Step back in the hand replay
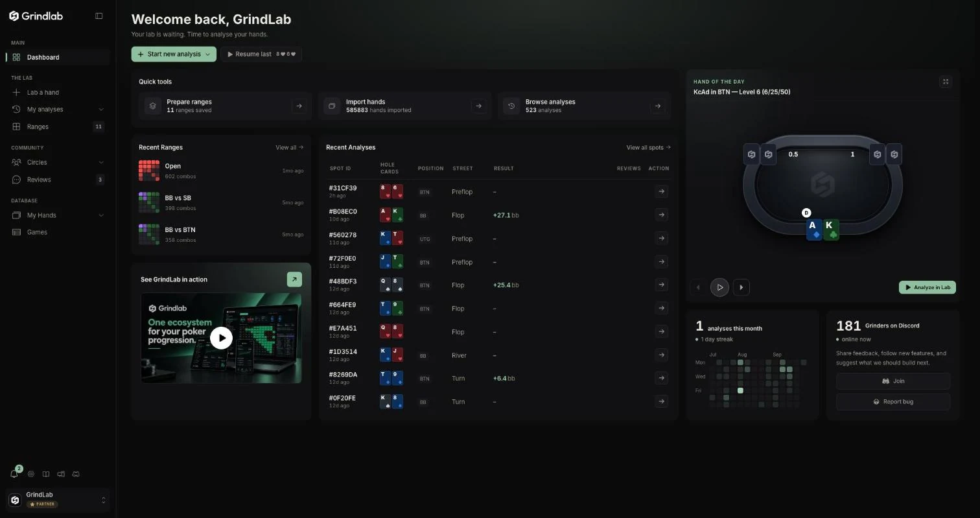 pos(698,287)
